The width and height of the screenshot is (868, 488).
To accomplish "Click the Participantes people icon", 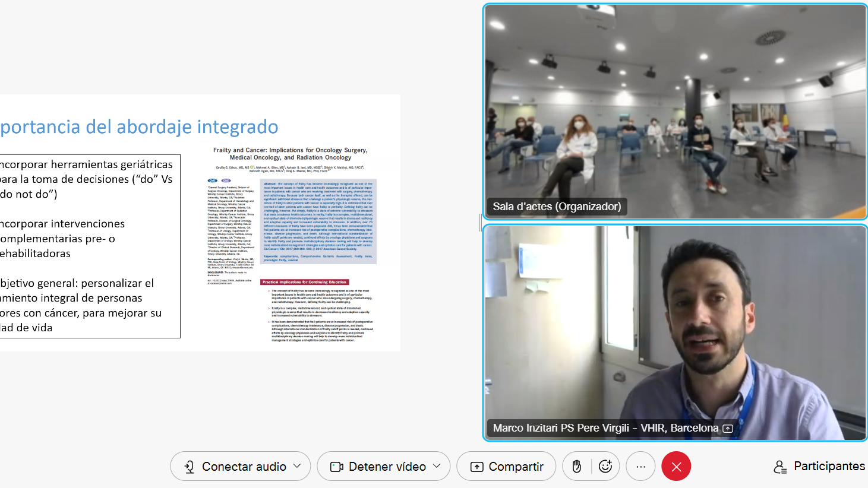I will point(780,467).
